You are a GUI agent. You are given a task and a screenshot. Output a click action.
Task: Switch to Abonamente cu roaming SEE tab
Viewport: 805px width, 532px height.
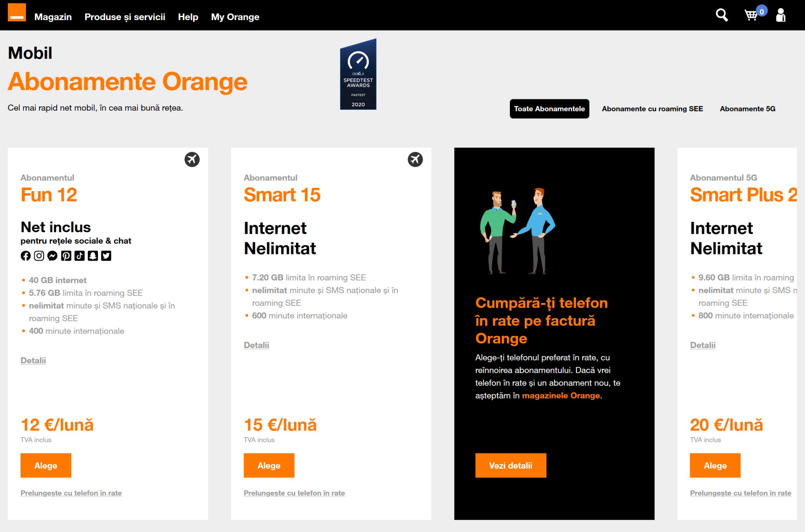[x=652, y=109]
